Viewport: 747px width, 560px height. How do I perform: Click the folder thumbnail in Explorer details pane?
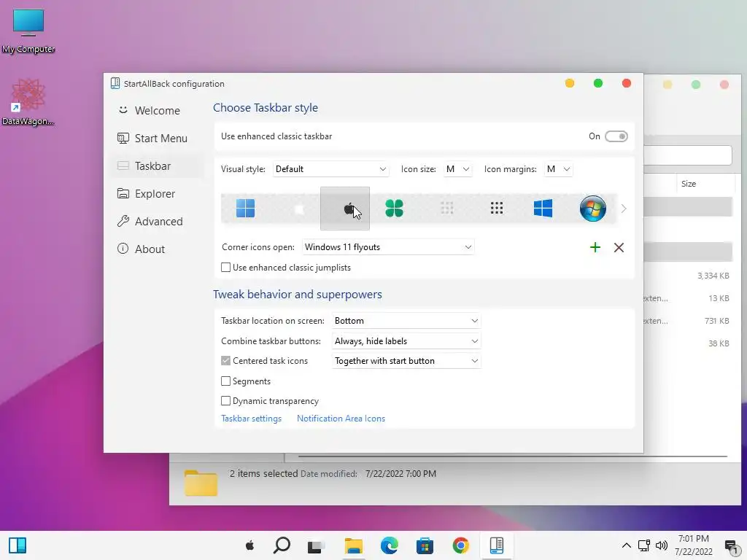coord(201,483)
